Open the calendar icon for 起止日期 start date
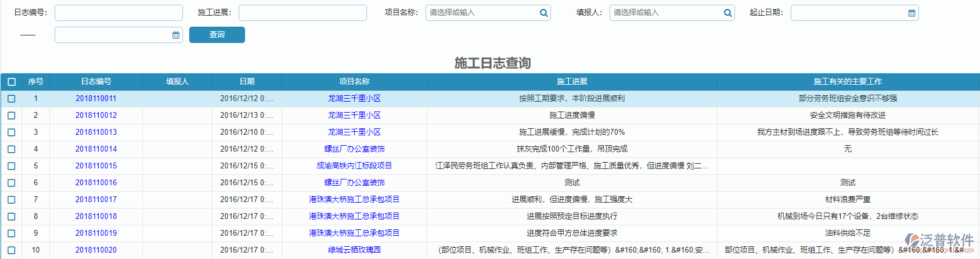 point(911,13)
